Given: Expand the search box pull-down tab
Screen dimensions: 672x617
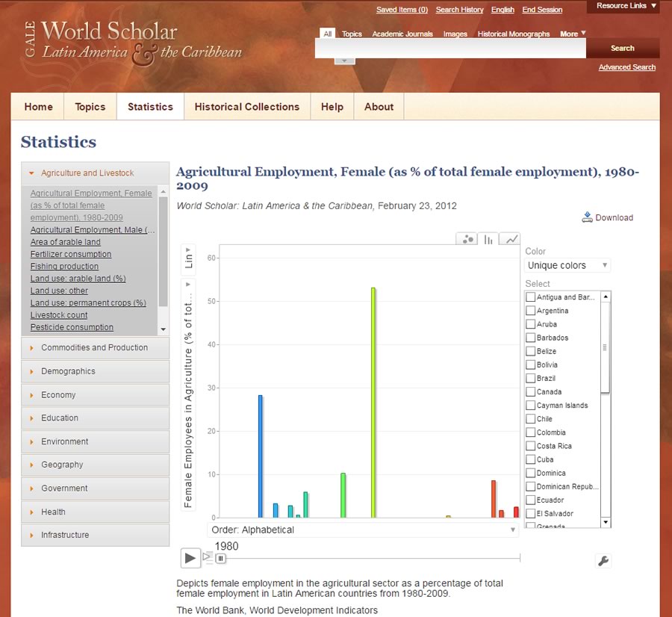Looking at the screenshot, I should point(344,61).
